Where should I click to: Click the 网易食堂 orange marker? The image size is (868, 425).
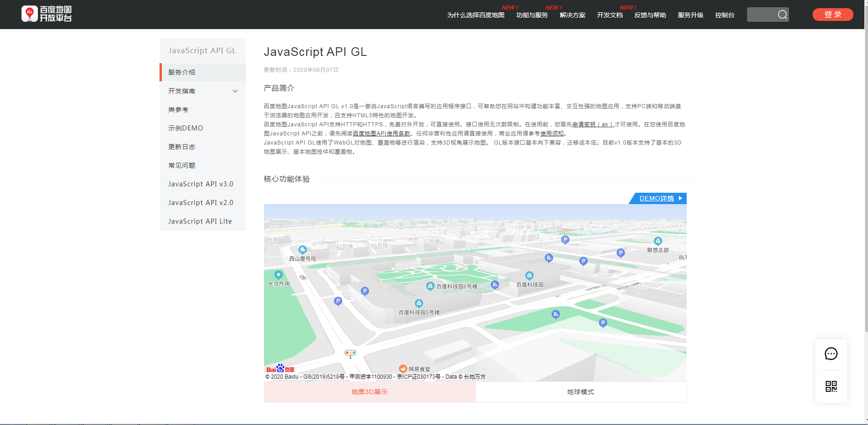click(x=403, y=368)
